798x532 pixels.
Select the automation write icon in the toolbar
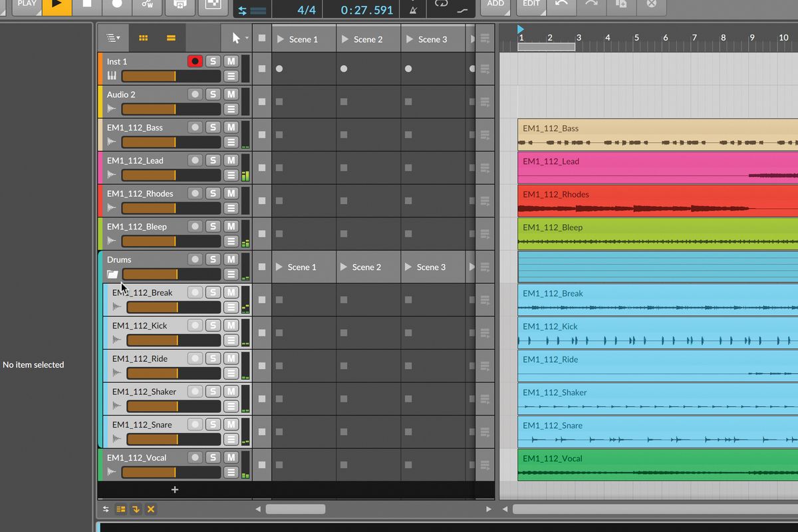pyautogui.click(x=148, y=5)
